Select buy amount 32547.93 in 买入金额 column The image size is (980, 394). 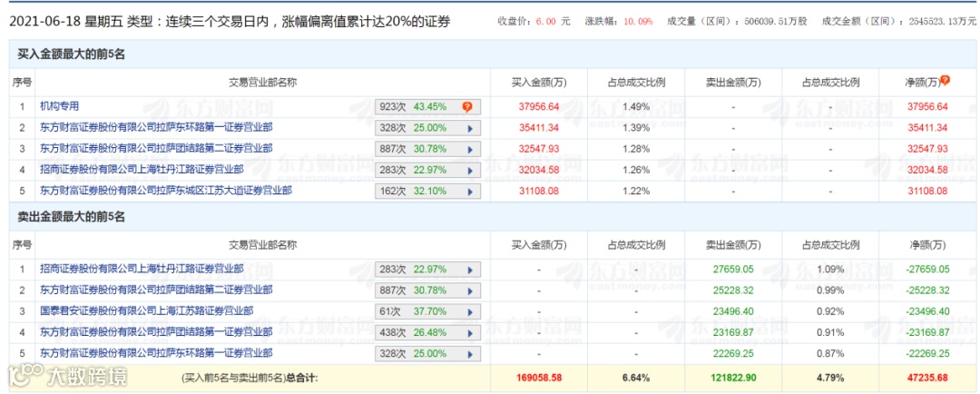pyautogui.click(x=539, y=149)
